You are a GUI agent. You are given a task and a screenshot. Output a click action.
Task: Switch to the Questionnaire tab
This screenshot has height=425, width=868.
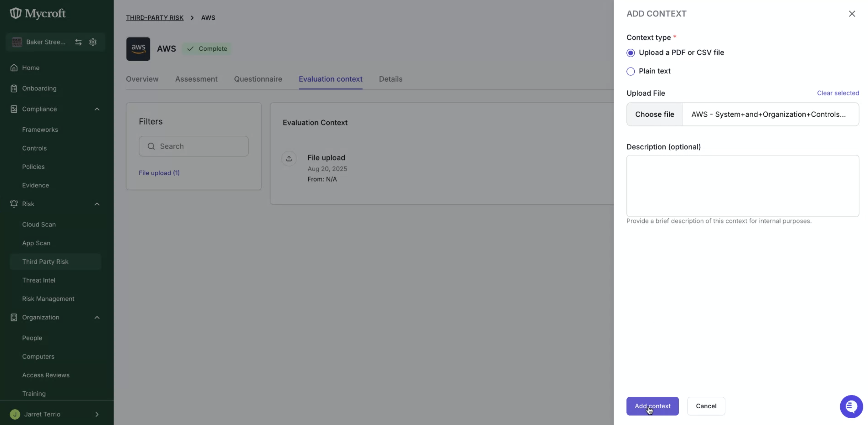point(258,79)
